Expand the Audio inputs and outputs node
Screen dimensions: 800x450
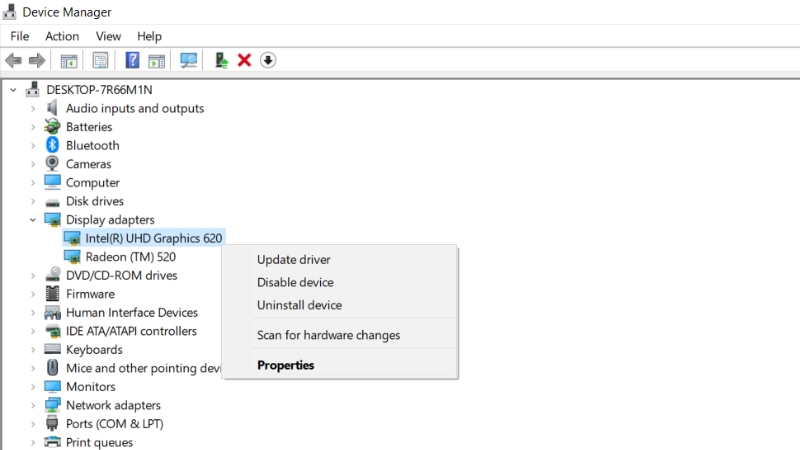(33, 108)
